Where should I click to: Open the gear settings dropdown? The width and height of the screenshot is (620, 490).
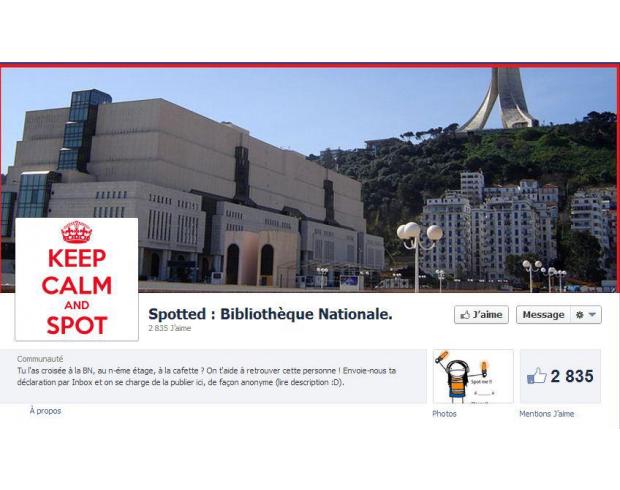click(x=586, y=315)
